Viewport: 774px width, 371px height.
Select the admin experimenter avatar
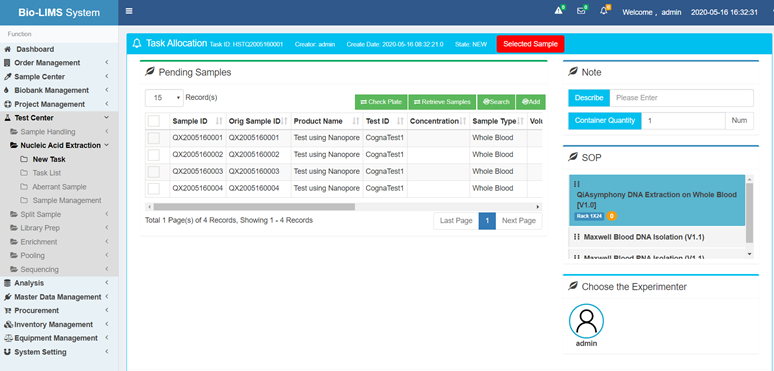click(x=586, y=321)
